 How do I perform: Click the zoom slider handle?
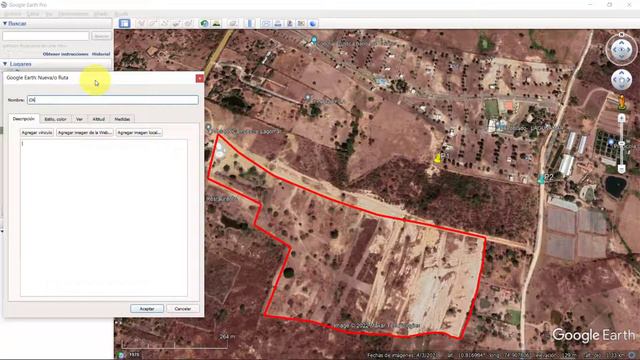pos(621,144)
